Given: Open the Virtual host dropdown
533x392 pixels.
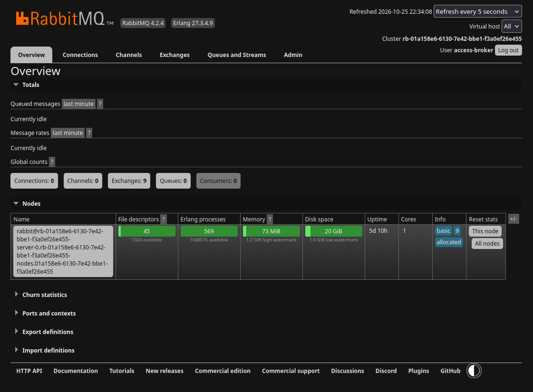Looking at the screenshot, I should pos(512,26).
